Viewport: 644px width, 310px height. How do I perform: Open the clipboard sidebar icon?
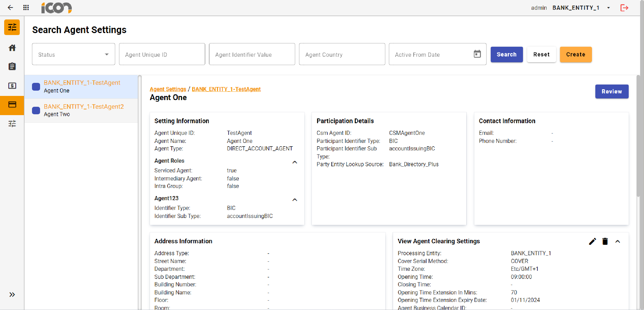[12, 66]
